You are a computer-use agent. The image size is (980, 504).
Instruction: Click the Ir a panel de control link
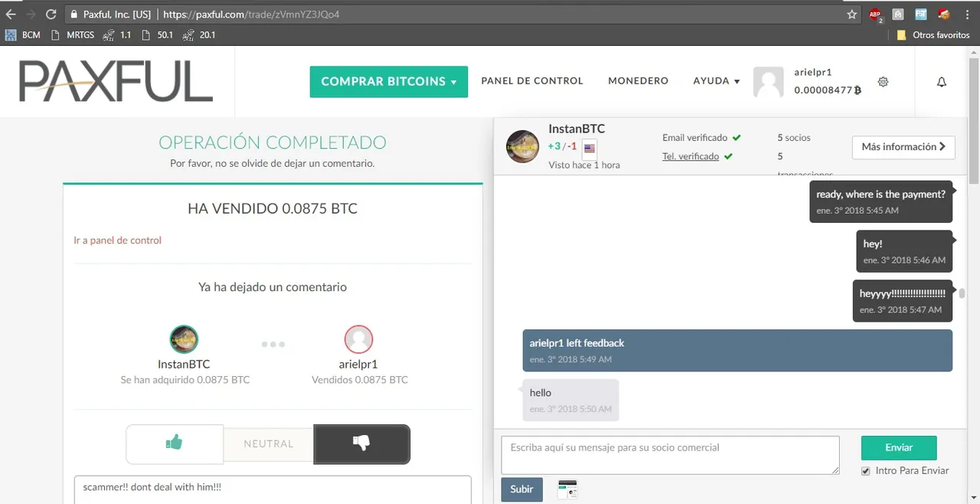pyautogui.click(x=118, y=241)
